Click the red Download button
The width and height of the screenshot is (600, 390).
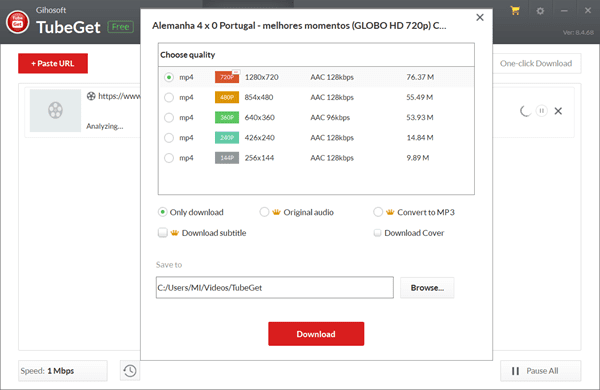(316, 334)
